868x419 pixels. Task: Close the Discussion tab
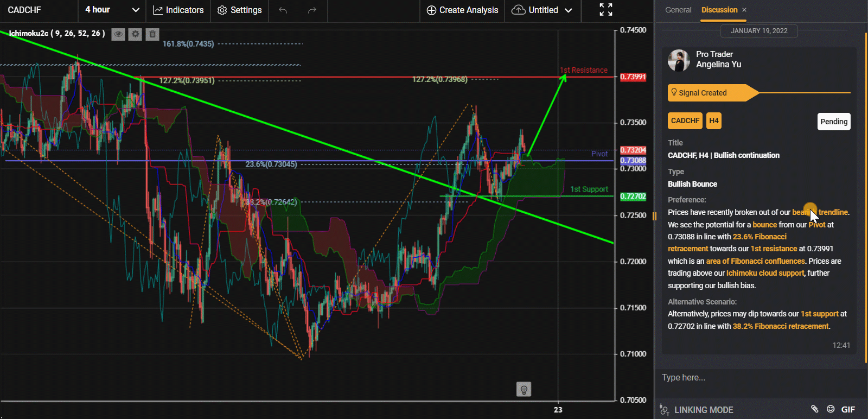click(x=744, y=10)
